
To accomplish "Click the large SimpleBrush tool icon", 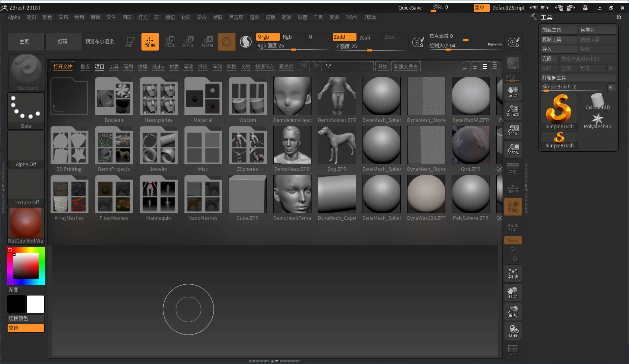I will [559, 112].
